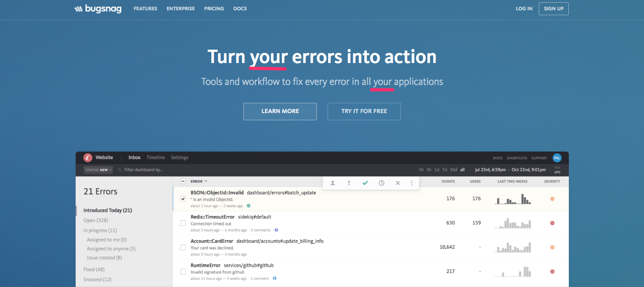Click green check badge on the BSON::ObjectId::Invalid row

[248, 206]
